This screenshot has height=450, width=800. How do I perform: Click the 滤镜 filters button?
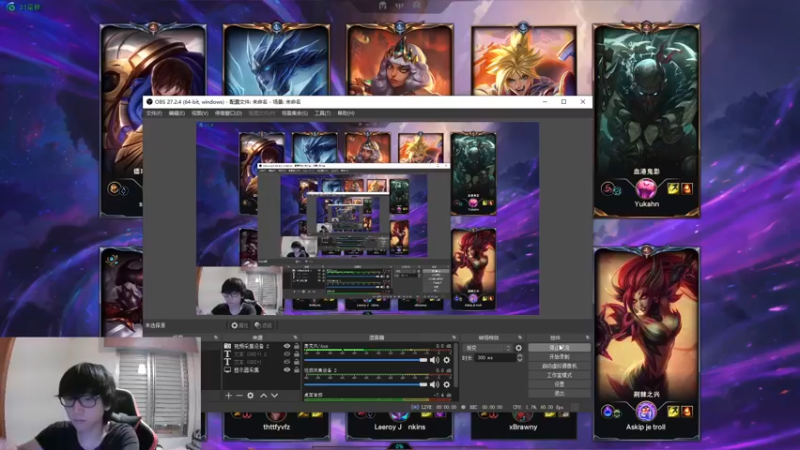(x=263, y=326)
